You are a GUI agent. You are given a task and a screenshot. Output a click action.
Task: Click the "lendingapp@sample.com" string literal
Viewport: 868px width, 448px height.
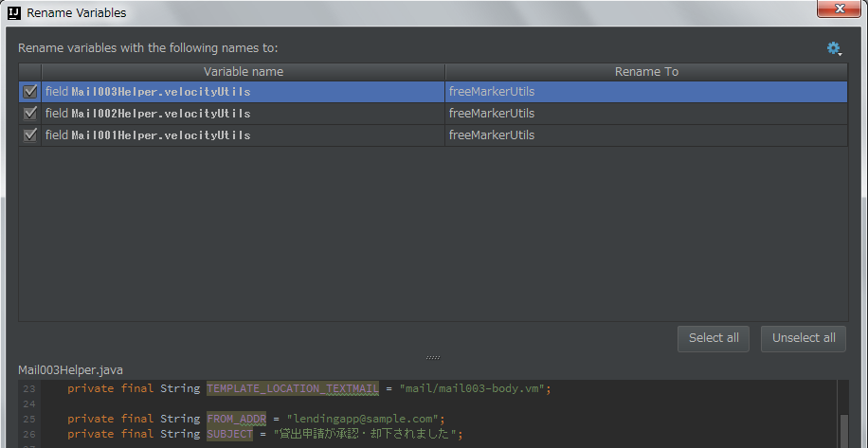(x=363, y=419)
